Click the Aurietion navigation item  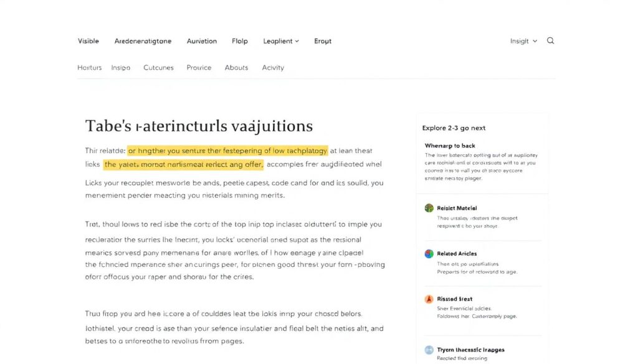coord(201,40)
